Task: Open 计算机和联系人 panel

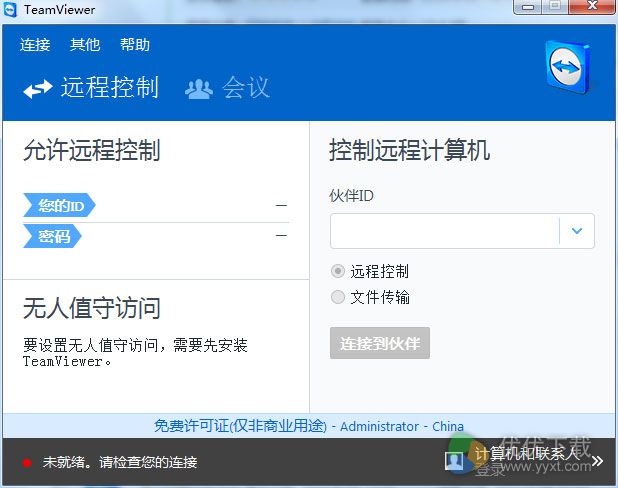Action: tap(527, 454)
